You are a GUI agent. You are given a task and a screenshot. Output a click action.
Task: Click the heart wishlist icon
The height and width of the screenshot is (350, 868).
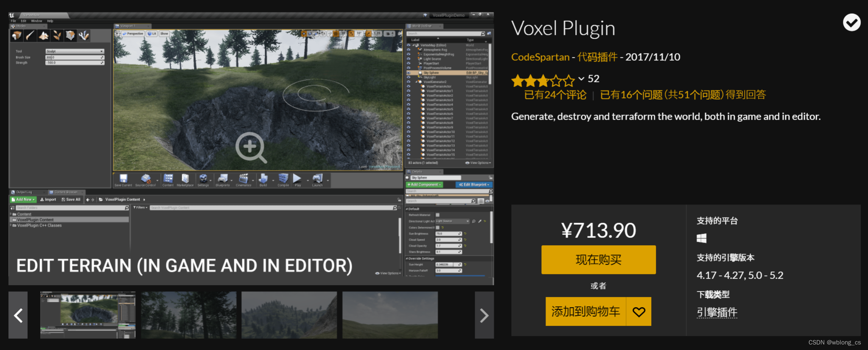[638, 312]
